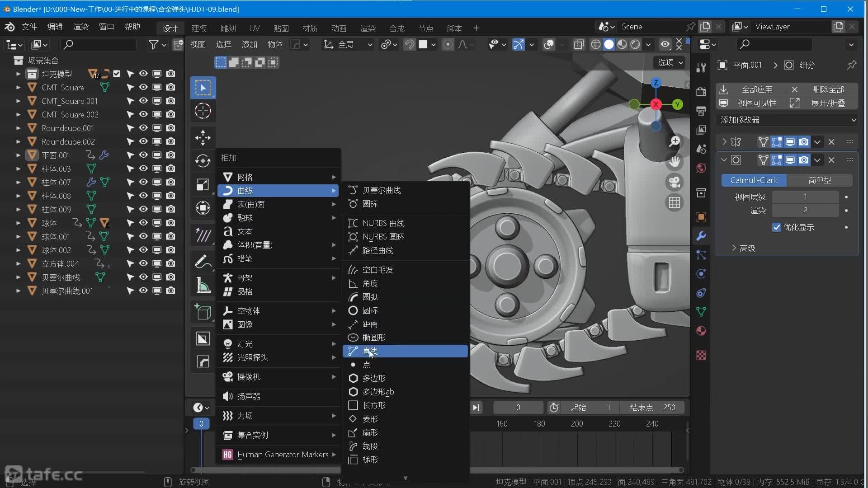
Task: Toggle 优化显示 checkbox
Action: 776,227
